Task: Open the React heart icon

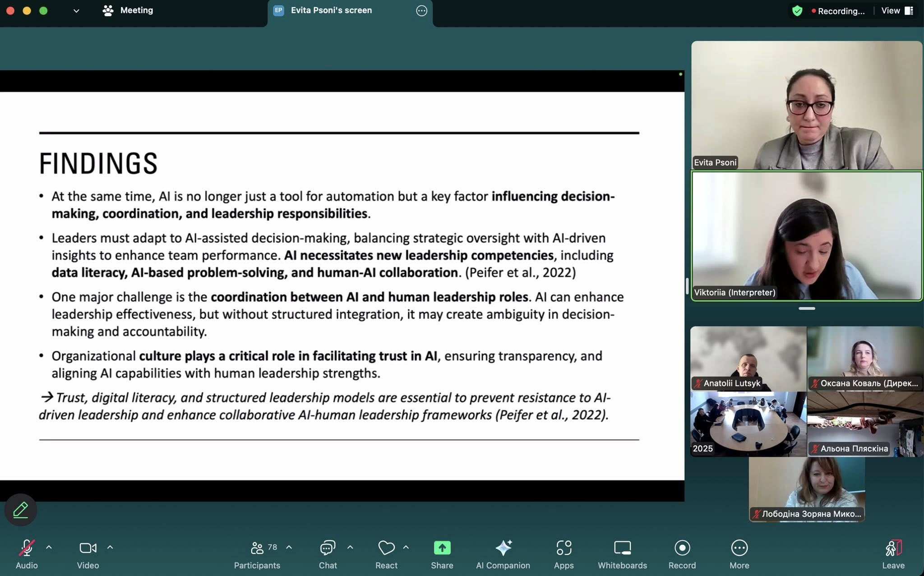Action: [386, 548]
